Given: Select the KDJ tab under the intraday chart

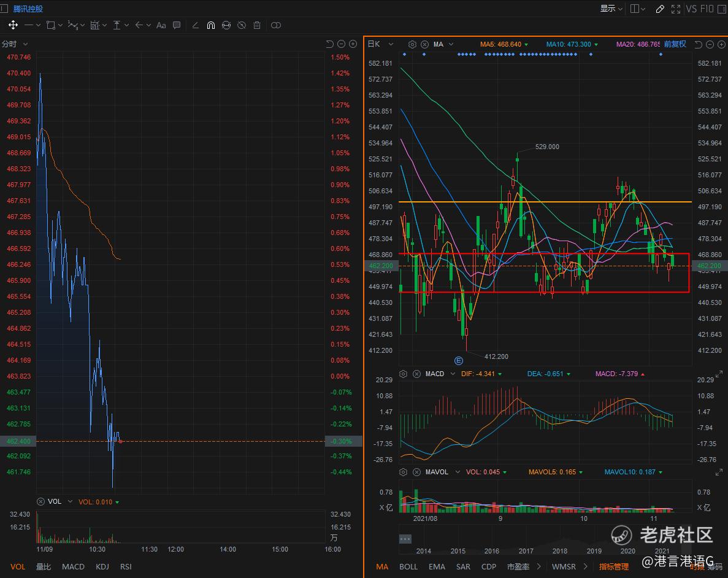Looking at the screenshot, I should tap(102, 566).
